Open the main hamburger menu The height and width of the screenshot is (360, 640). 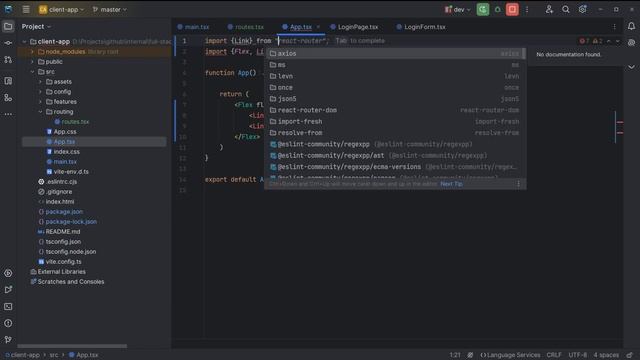(x=26, y=9)
